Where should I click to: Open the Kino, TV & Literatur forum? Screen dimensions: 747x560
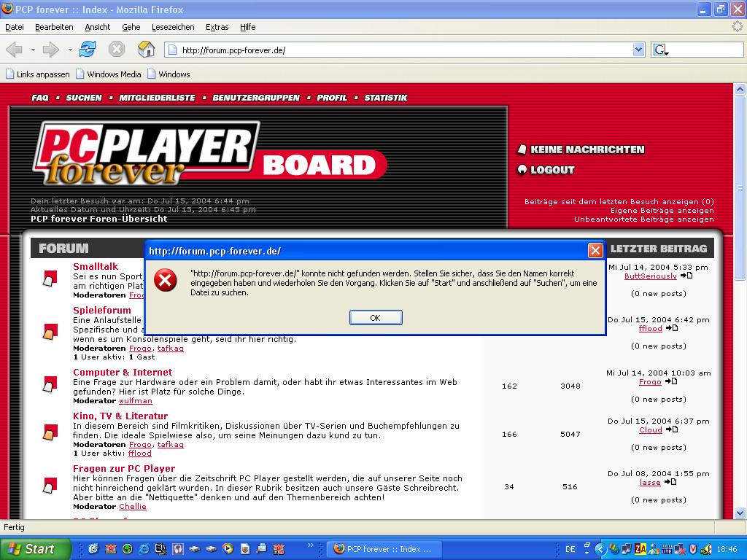pyautogui.click(x=120, y=416)
